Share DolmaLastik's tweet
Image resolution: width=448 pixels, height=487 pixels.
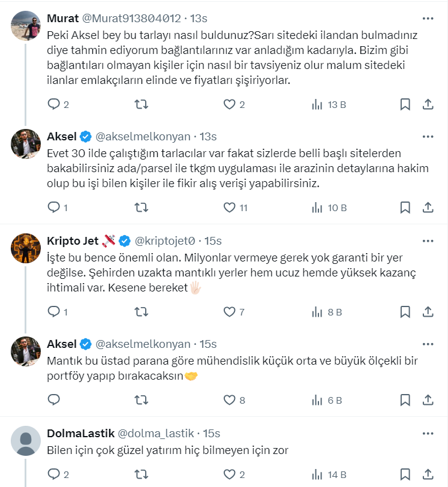click(428, 474)
